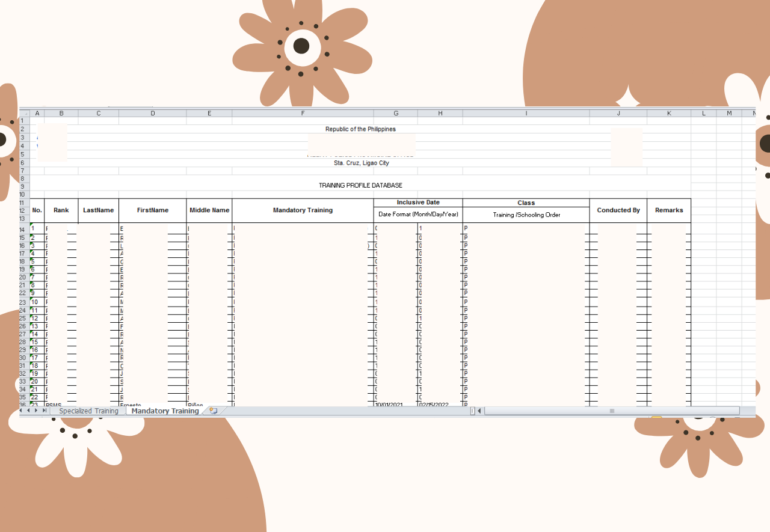The height and width of the screenshot is (532, 770).
Task: Select column D header
Action: click(x=153, y=113)
